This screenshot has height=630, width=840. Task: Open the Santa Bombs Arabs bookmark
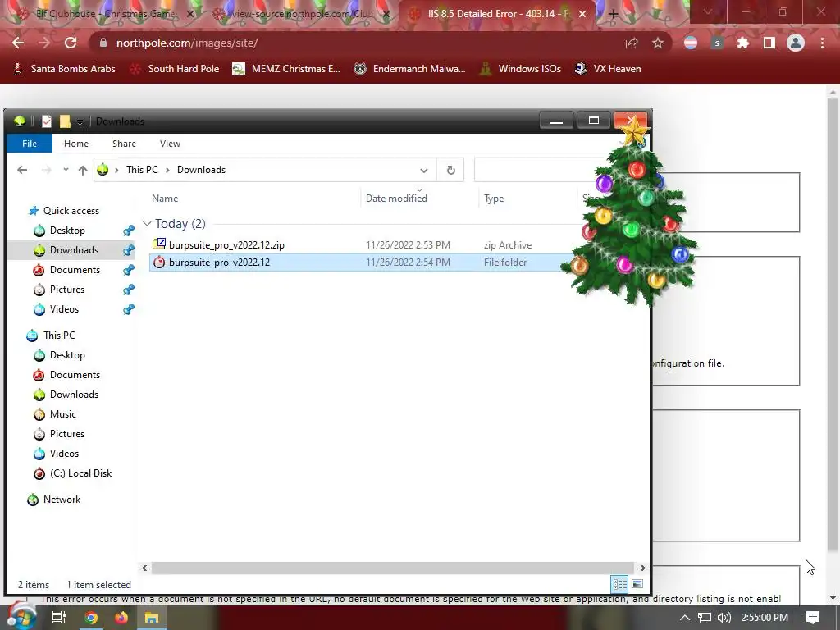point(64,69)
